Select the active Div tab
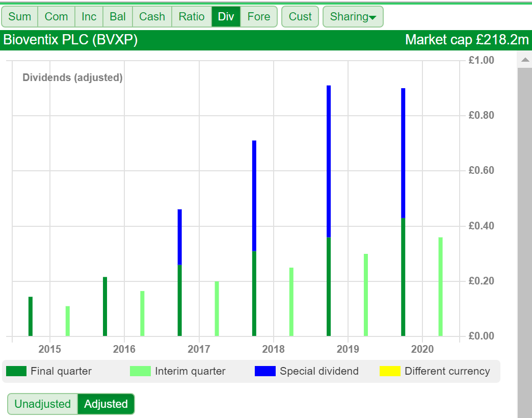 pos(226,17)
